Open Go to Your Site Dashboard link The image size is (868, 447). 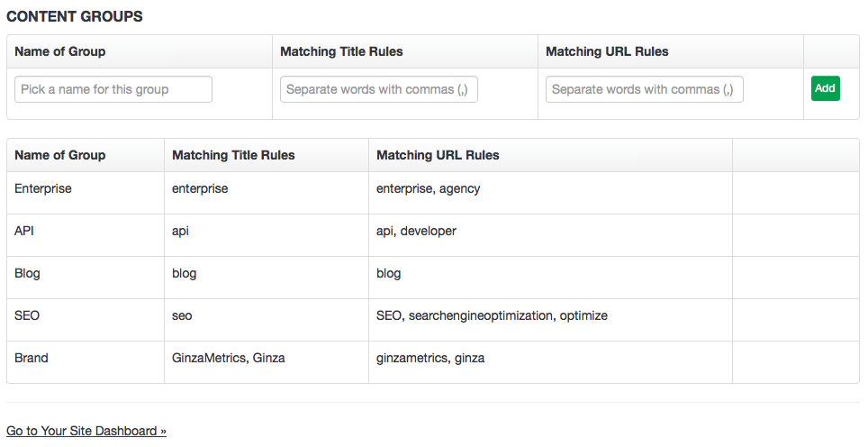(86, 431)
